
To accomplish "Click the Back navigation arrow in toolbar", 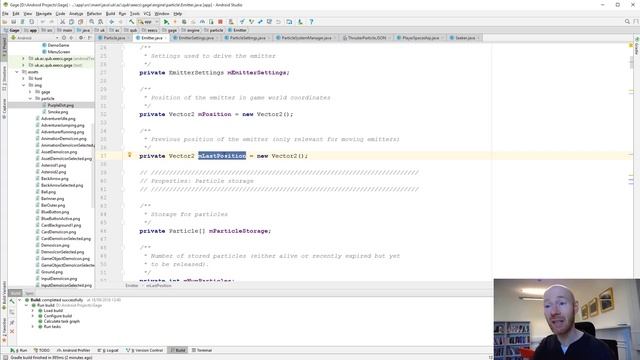I will (x=111, y=22).
